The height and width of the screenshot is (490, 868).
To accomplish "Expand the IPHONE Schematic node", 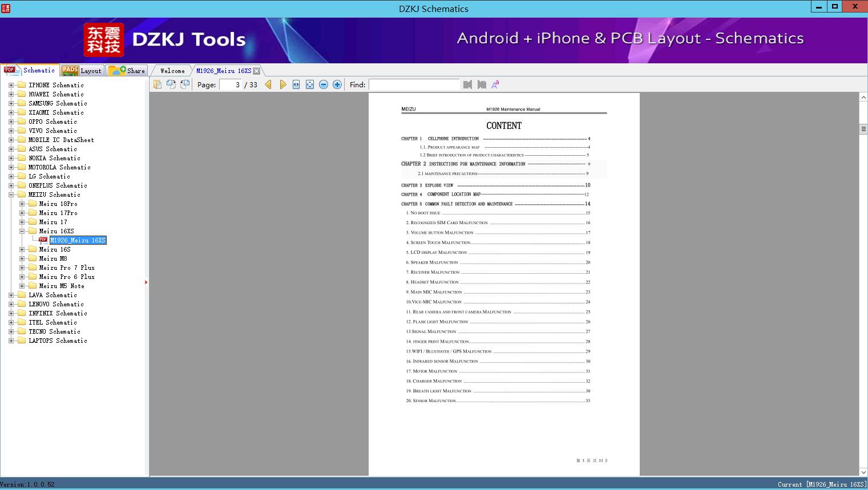I will click(11, 85).
